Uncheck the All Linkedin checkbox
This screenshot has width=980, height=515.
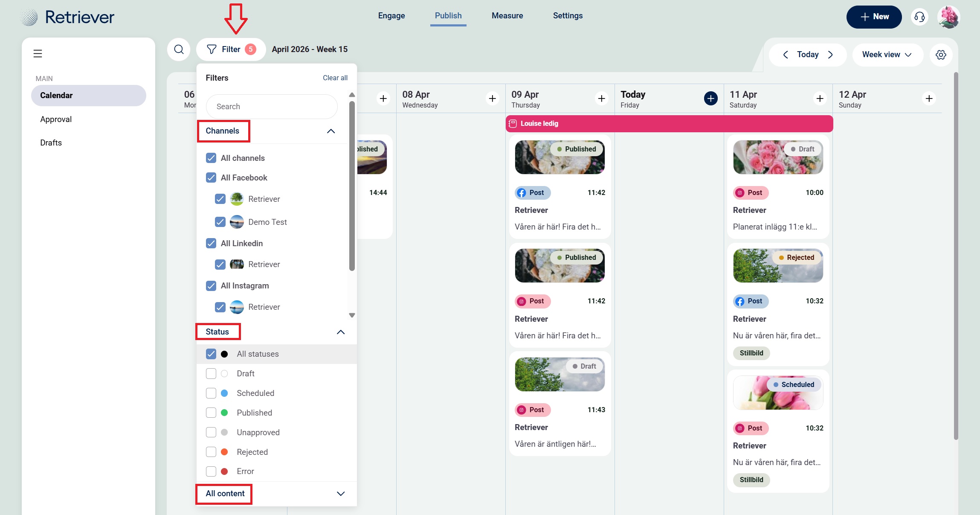[211, 243]
